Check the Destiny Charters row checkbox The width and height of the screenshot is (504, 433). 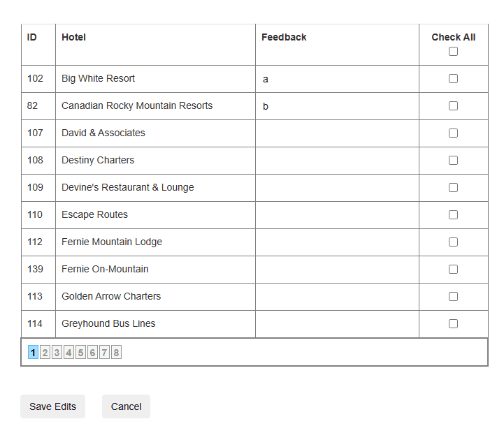[453, 161]
